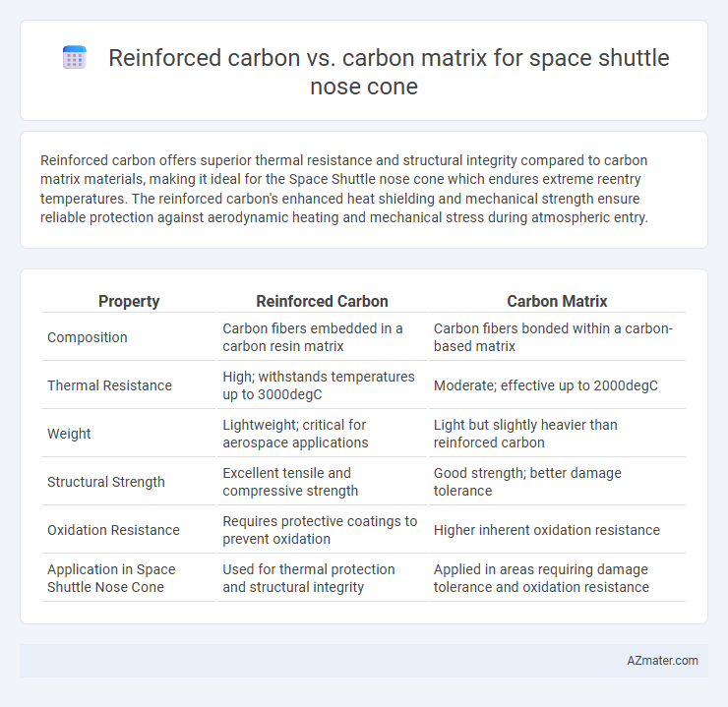Click the cell 'Higher inherent oxidation resistance'
Screen dimensions: 728x707
pos(557,530)
